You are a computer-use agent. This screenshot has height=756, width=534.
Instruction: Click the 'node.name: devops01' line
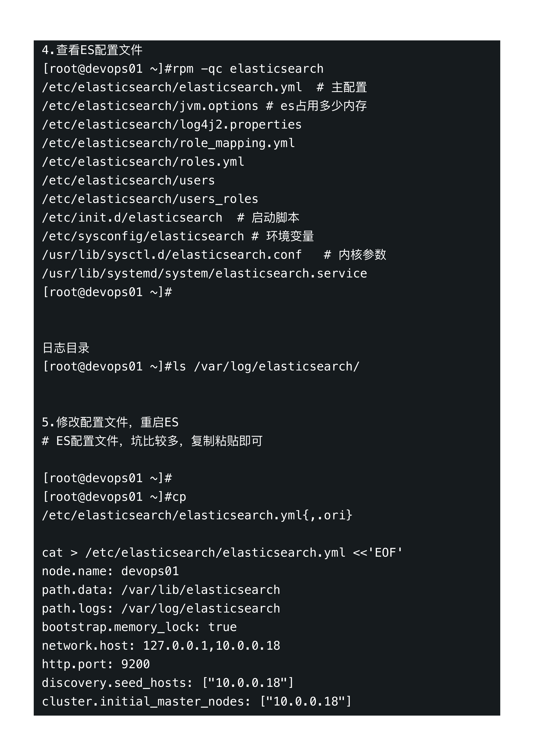(x=110, y=571)
